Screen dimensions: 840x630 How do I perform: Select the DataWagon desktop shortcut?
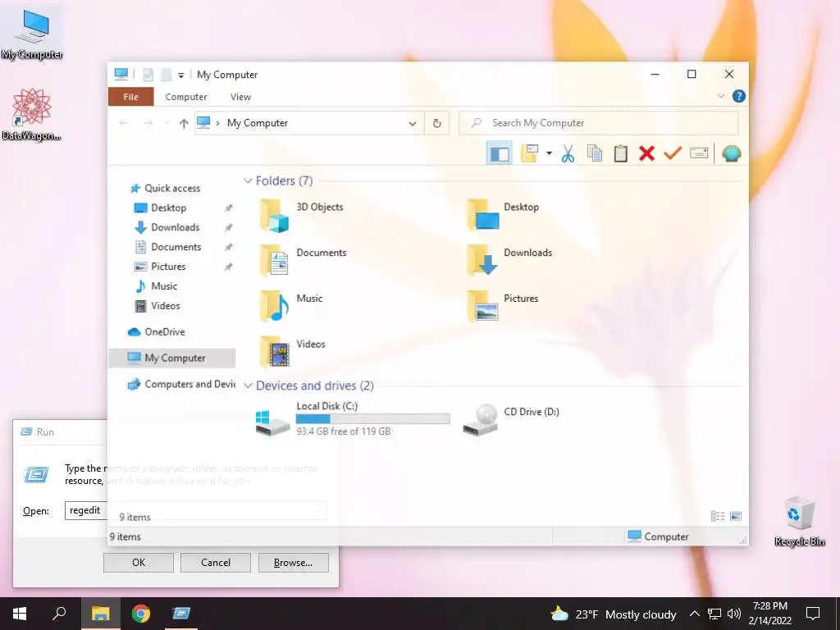pyautogui.click(x=31, y=115)
